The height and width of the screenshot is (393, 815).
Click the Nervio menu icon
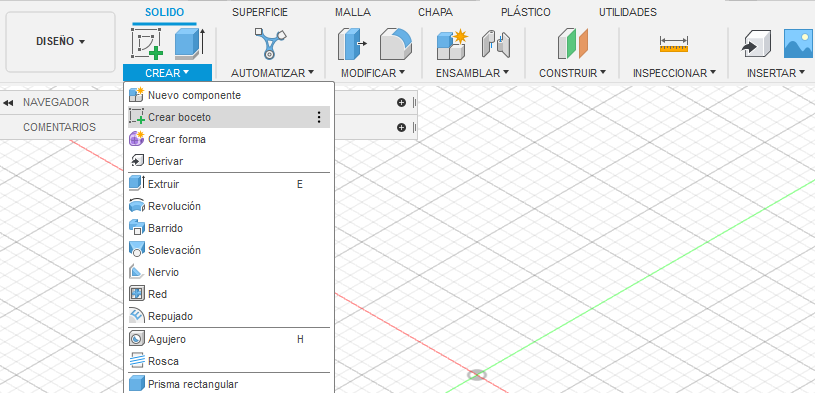[136, 271]
